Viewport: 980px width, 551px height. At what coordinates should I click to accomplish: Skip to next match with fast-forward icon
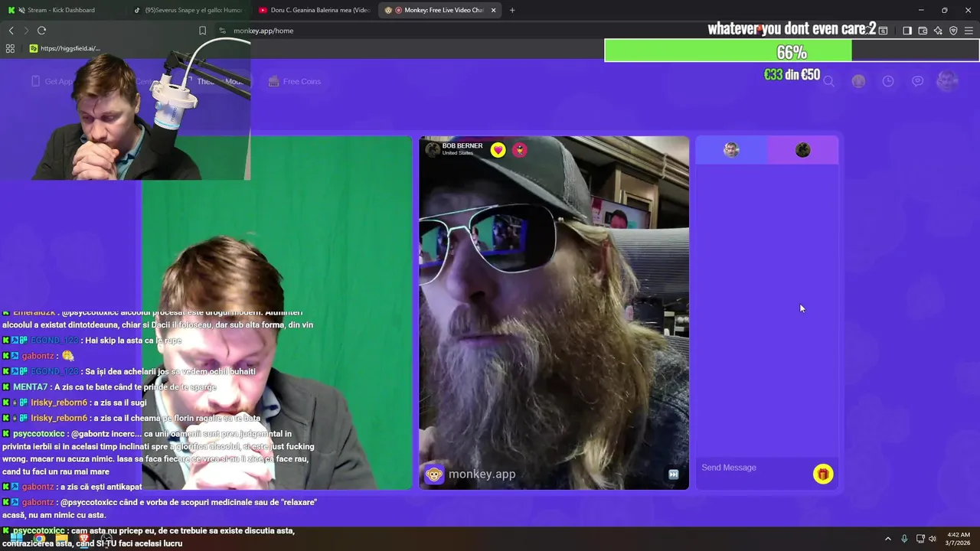pyautogui.click(x=673, y=474)
